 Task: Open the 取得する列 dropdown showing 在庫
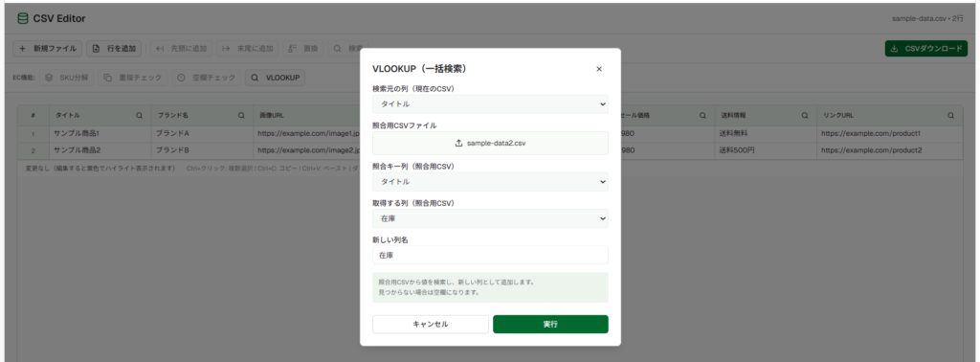[490, 218]
